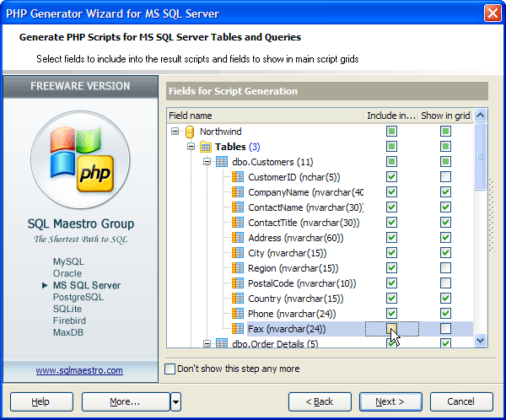Open the Help button
This screenshot has width=506, height=420.
[41, 402]
